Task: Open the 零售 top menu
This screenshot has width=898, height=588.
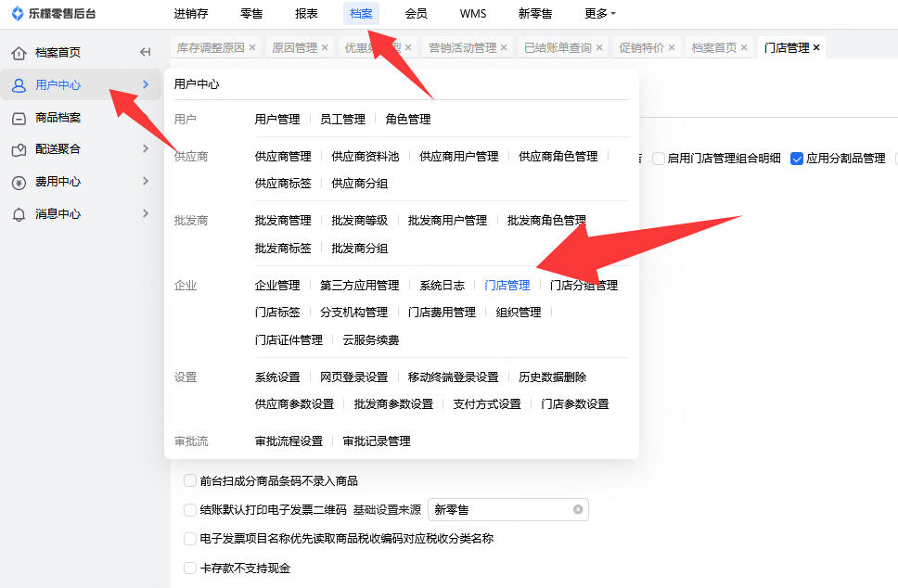Action: (x=251, y=13)
